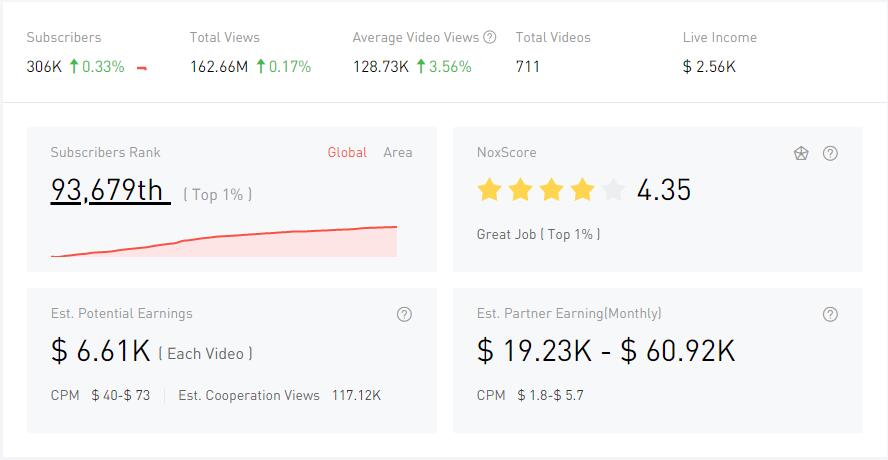Click the NoxScore badge icon
Screen dimensions: 888x460
(801, 153)
